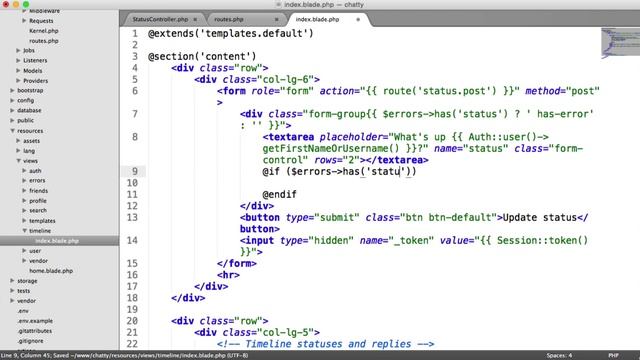The width and height of the screenshot is (640, 360).
Task: Open routes.php in the sidebar
Action: (x=44, y=41)
